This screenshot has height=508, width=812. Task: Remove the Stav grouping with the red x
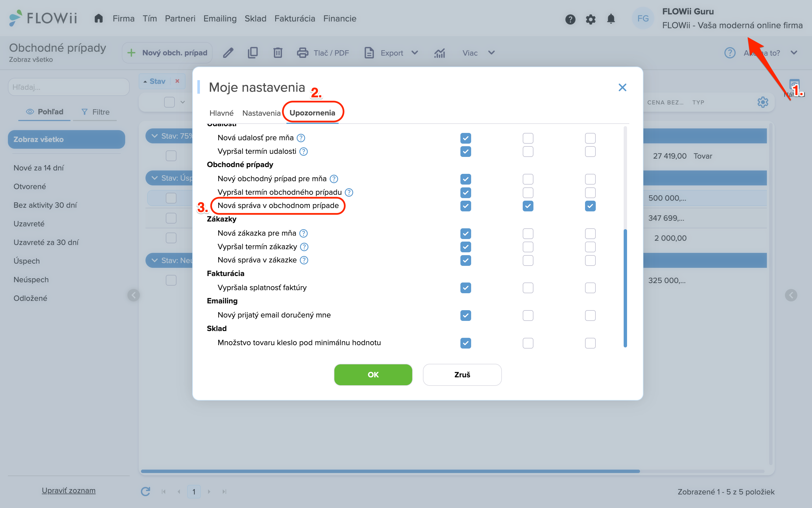coord(178,81)
